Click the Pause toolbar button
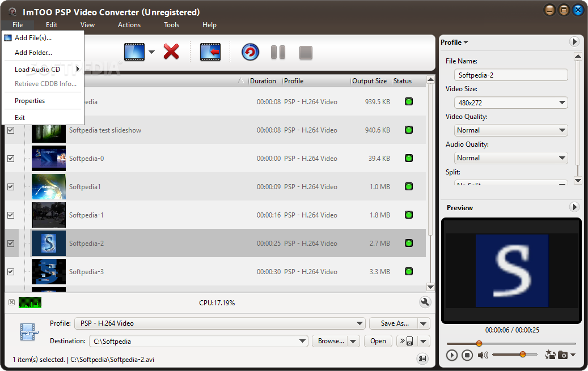The width and height of the screenshot is (588, 371). 278,53
